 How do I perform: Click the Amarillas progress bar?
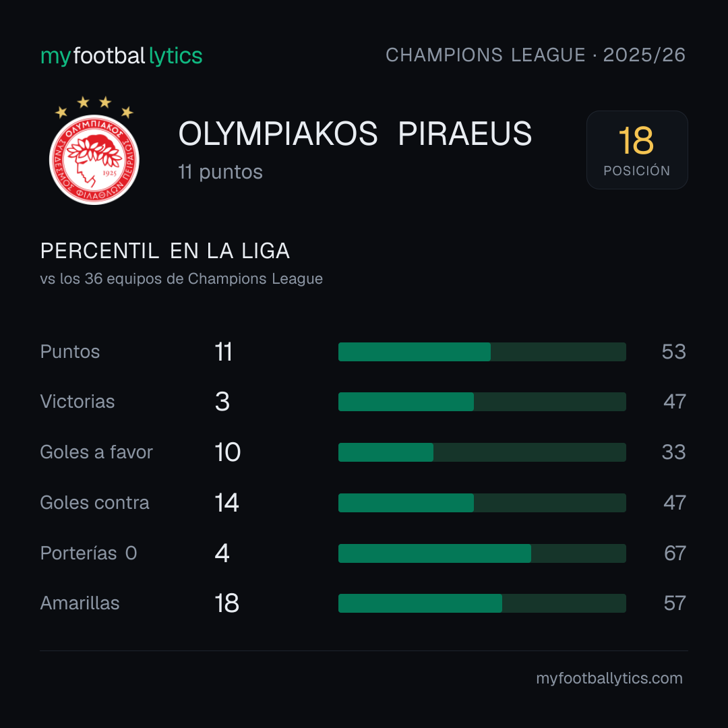(x=482, y=603)
